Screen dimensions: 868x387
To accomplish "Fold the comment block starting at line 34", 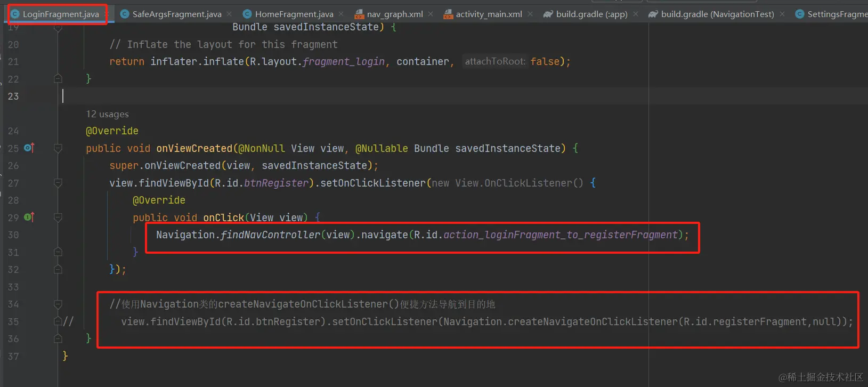I will [58, 304].
